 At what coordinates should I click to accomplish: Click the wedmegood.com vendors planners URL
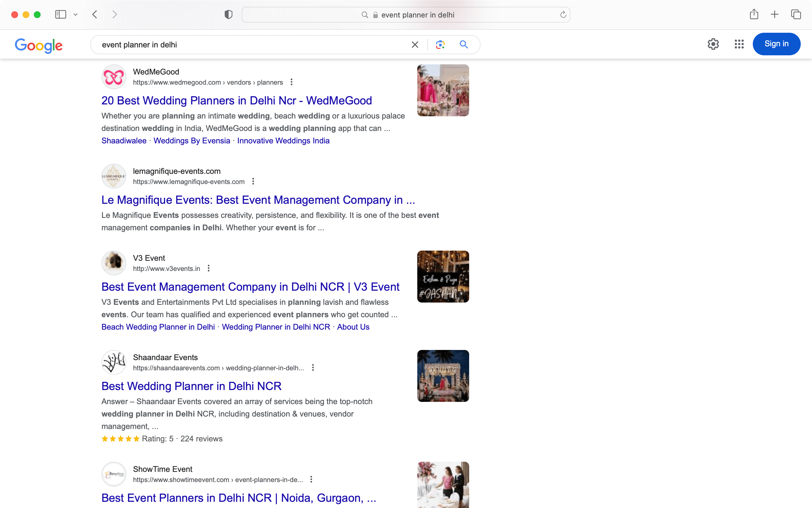tap(208, 82)
